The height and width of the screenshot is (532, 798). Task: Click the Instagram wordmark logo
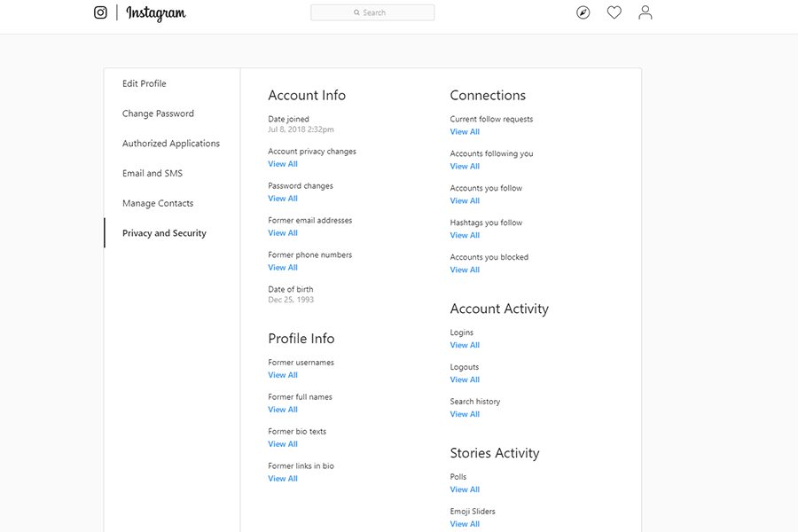click(x=156, y=13)
